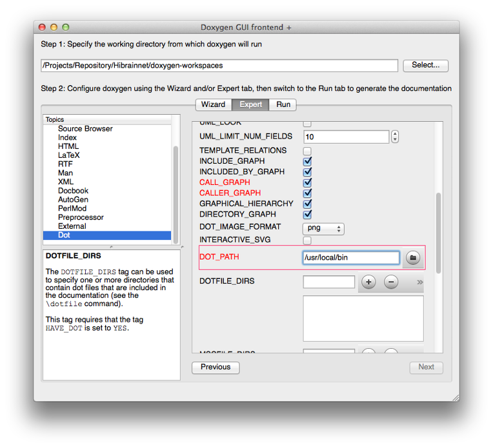Go to Previous topic
Viewport: 493px width, 448px height.
pos(216,367)
